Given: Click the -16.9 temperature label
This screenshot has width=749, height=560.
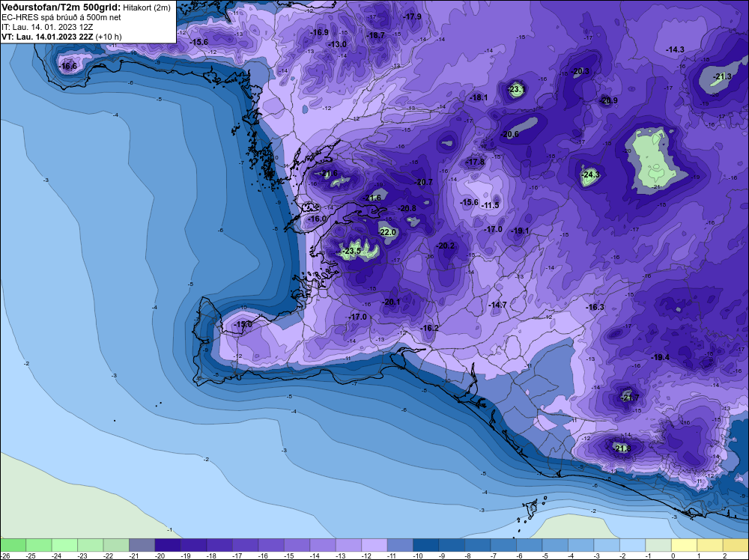Looking at the screenshot, I should tap(319, 32).
